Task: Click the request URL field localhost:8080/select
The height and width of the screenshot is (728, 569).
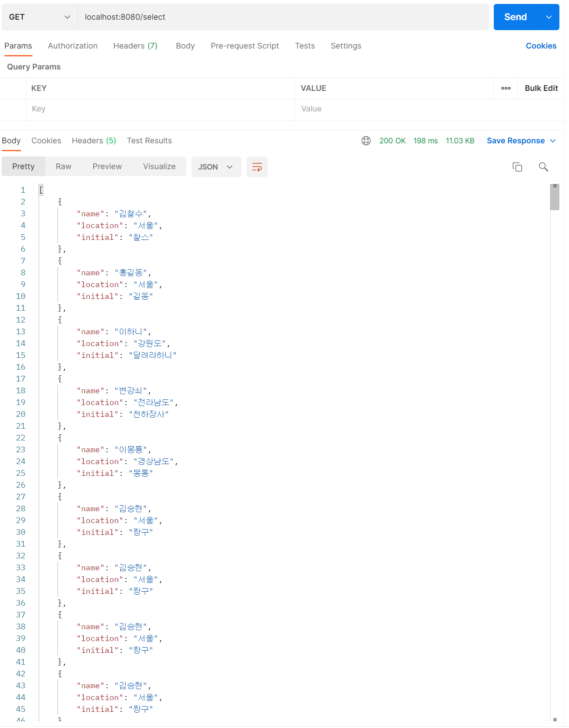Action: point(283,17)
